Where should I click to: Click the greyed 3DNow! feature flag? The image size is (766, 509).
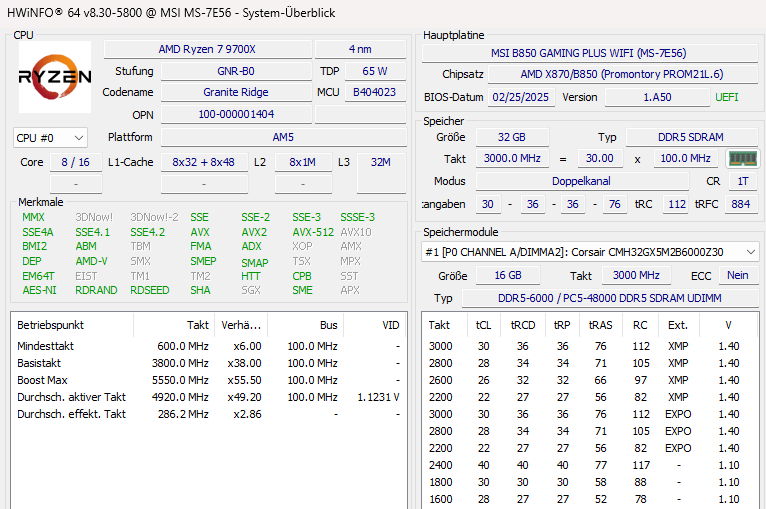(x=94, y=217)
